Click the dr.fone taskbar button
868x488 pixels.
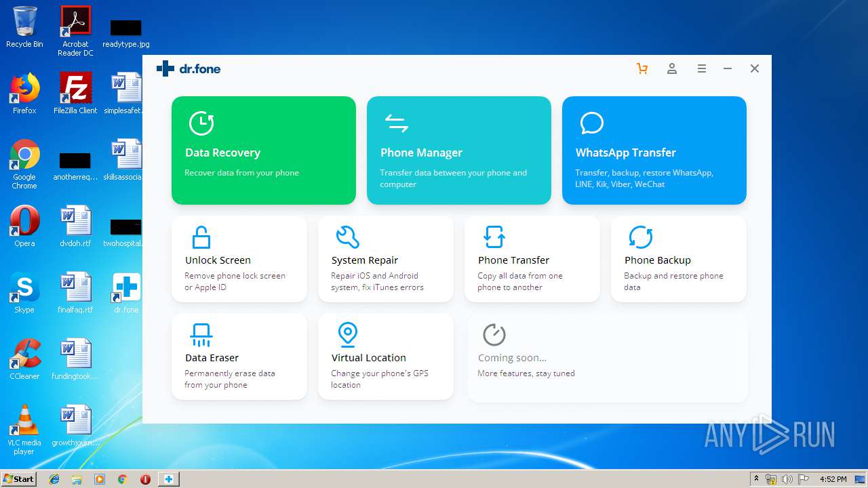pos(169,479)
